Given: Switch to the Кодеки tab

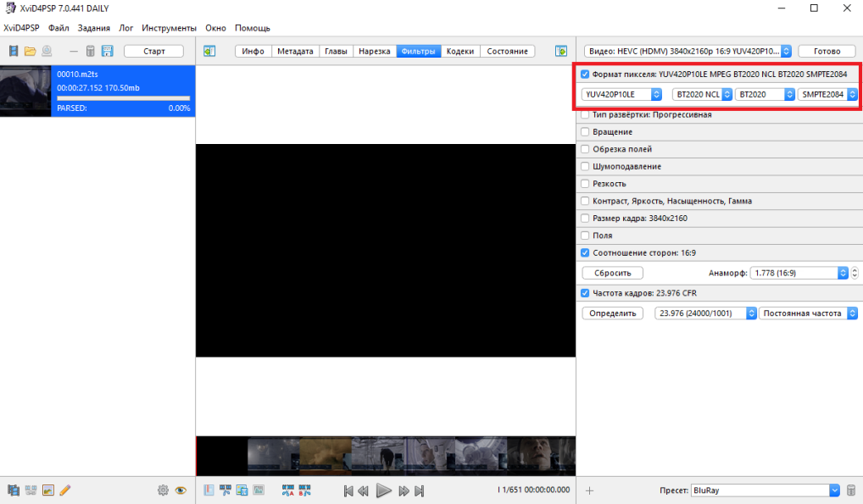Looking at the screenshot, I should click(460, 51).
